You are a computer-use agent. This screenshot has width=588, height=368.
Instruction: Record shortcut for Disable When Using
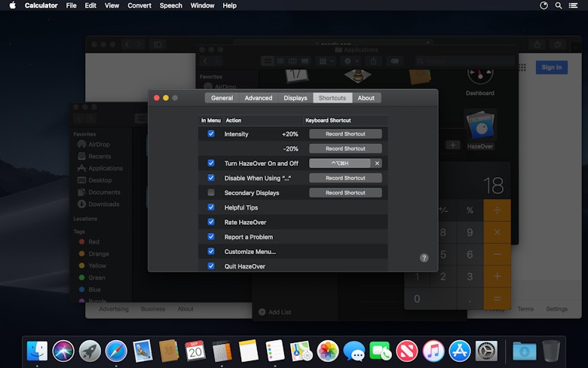click(345, 178)
